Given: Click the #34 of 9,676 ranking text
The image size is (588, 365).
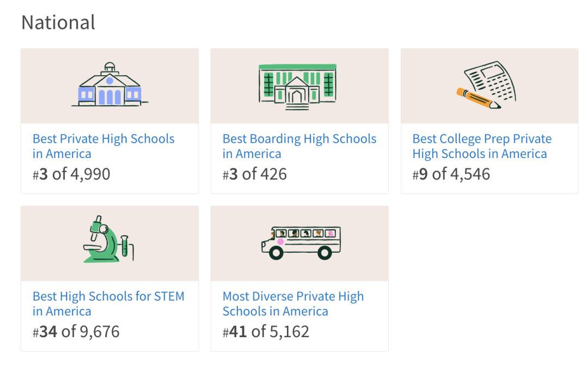Looking at the screenshot, I should [76, 332].
